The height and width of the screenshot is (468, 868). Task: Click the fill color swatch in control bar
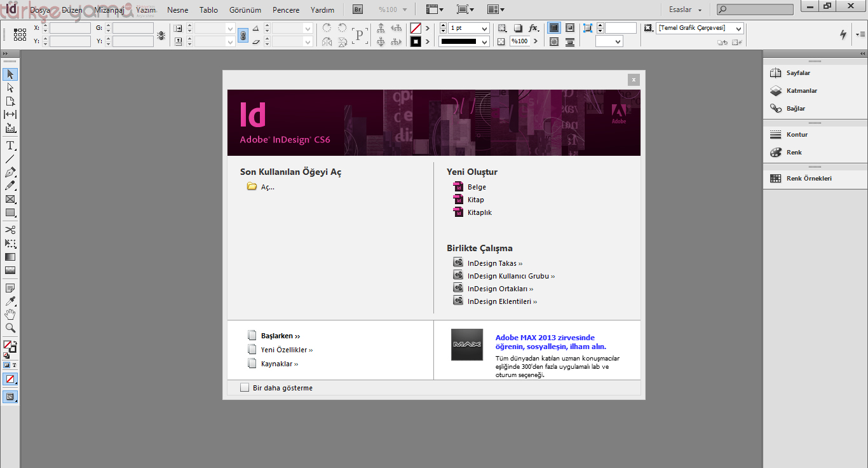click(416, 28)
